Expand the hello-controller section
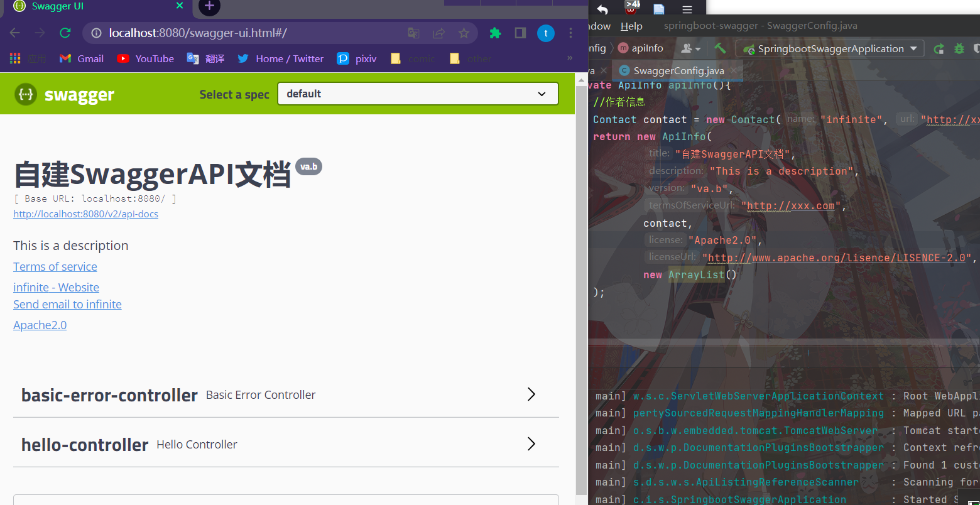Image resolution: width=980 pixels, height=505 pixels. 531,443
